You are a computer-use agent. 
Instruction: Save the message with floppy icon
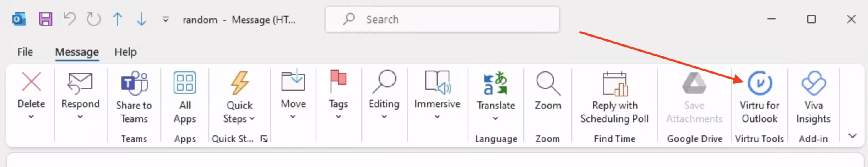(45, 19)
